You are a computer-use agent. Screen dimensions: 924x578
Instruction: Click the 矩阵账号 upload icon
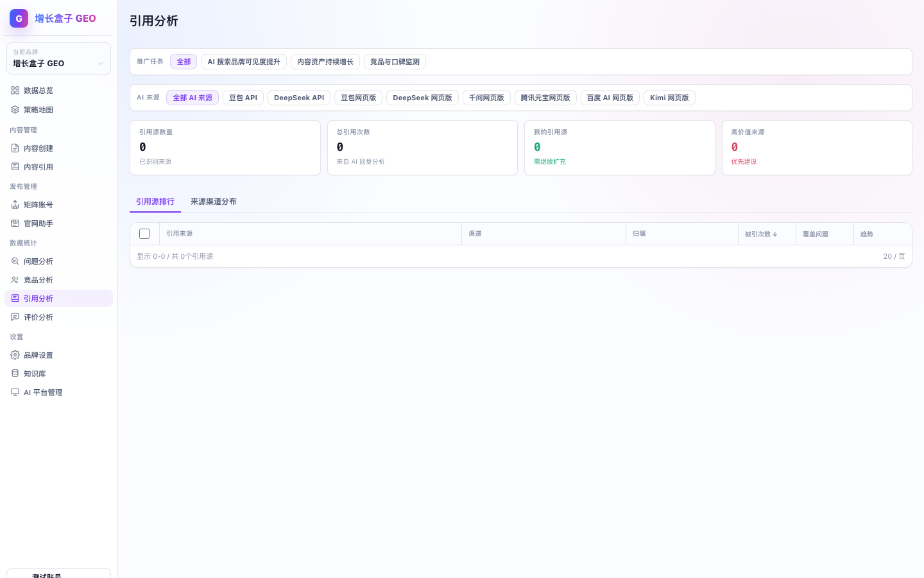pyautogui.click(x=15, y=205)
